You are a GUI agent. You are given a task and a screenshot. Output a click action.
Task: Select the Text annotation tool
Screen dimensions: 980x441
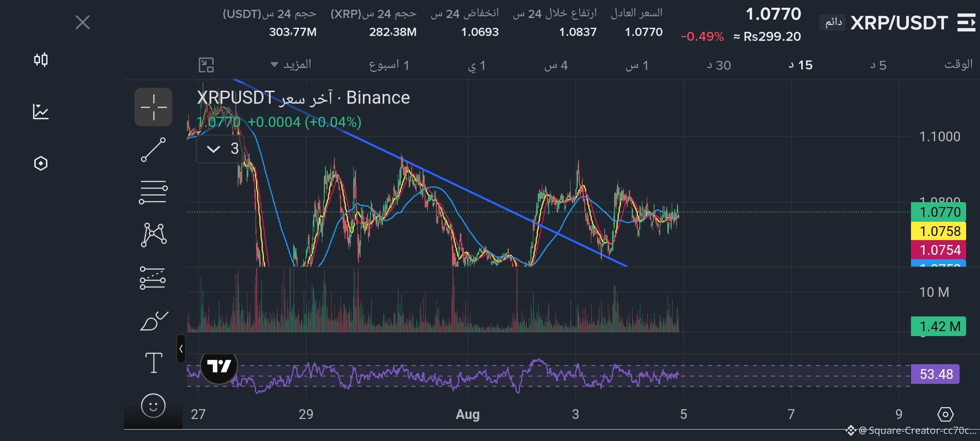coord(154,363)
